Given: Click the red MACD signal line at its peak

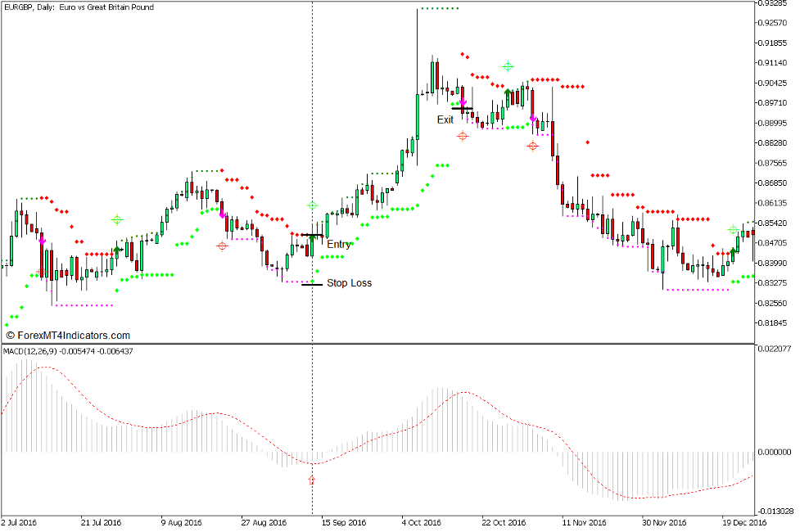Looking at the screenshot, I should [x=43, y=367].
